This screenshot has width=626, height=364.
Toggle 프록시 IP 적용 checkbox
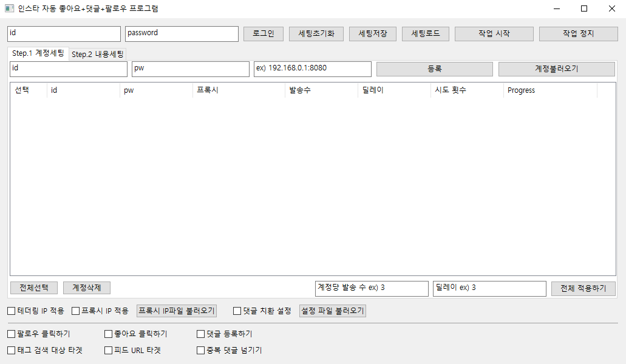coord(76,311)
